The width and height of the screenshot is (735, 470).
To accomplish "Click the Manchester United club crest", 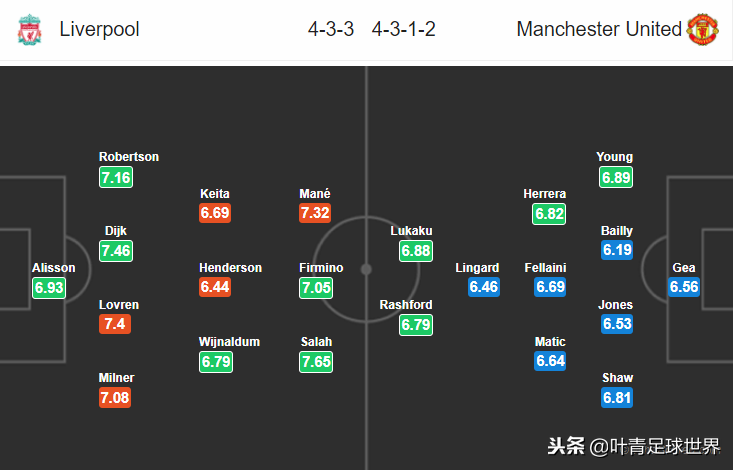I will click(702, 30).
